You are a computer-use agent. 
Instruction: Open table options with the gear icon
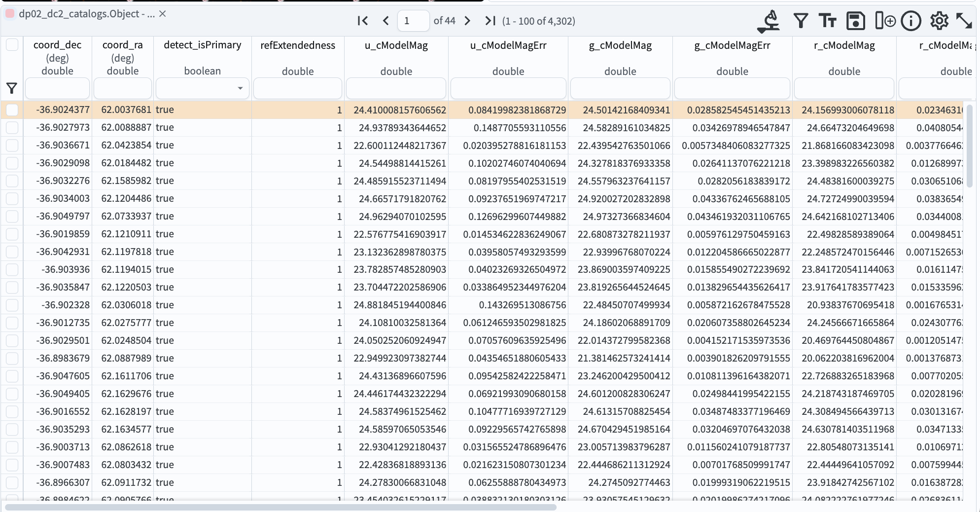pos(939,21)
